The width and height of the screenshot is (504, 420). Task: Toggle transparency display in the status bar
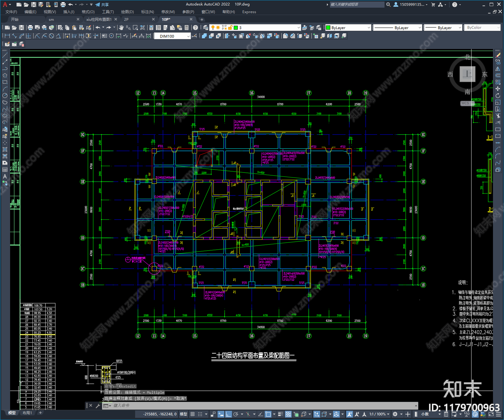(288, 414)
